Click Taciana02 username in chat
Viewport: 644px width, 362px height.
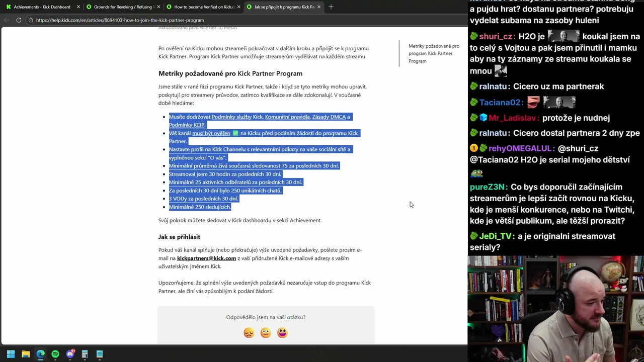499,103
